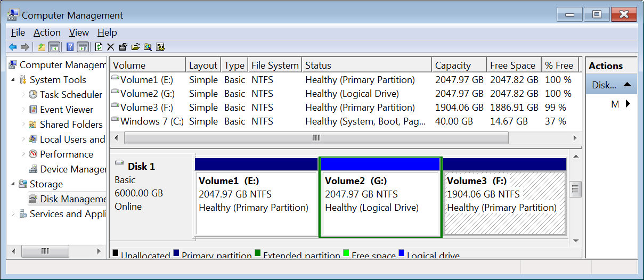Screen dimensions: 644x280
Task: Open the View menu
Action: [79, 32]
